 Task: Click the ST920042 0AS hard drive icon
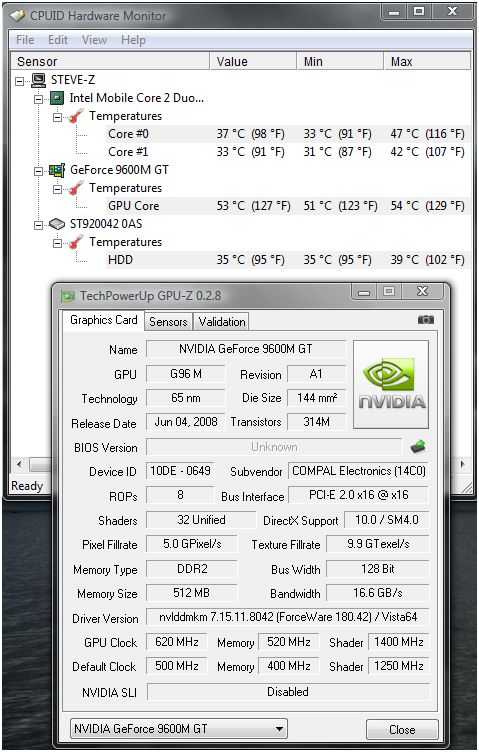[x=57, y=224]
